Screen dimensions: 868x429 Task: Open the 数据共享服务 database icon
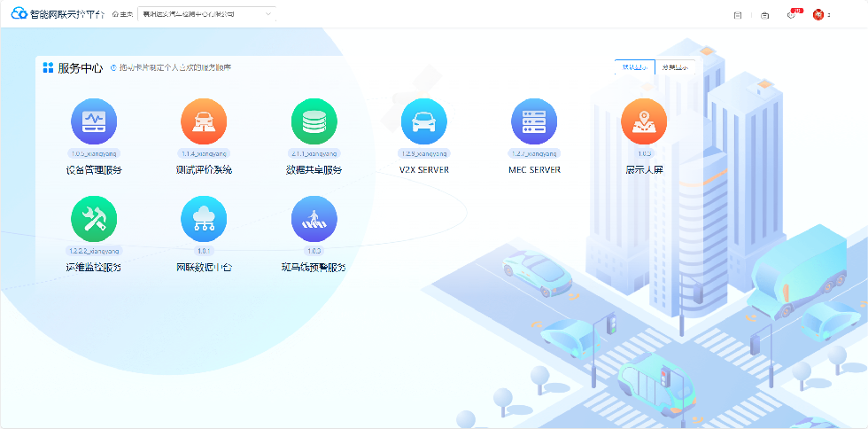pyautogui.click(x=314, y=121)
